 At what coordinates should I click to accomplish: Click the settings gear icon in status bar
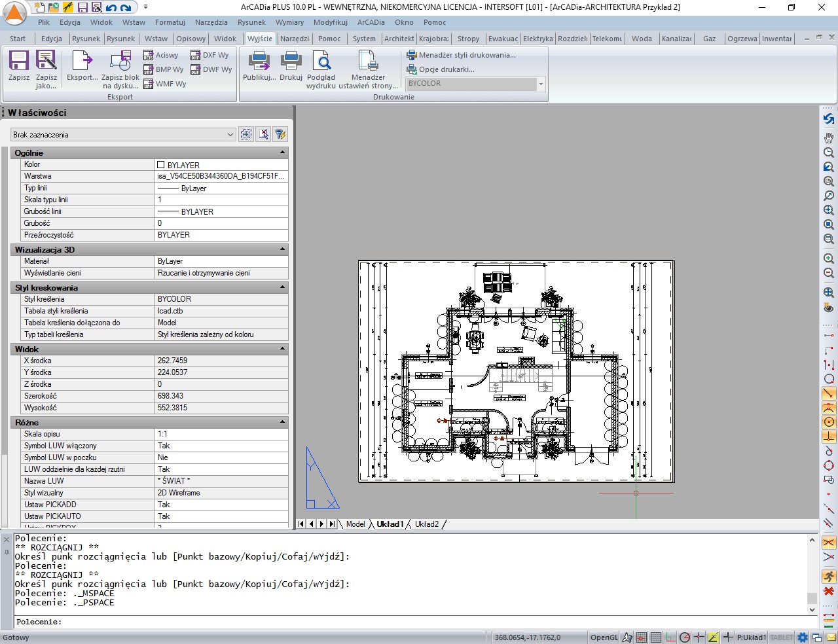(x=803, y=637)
